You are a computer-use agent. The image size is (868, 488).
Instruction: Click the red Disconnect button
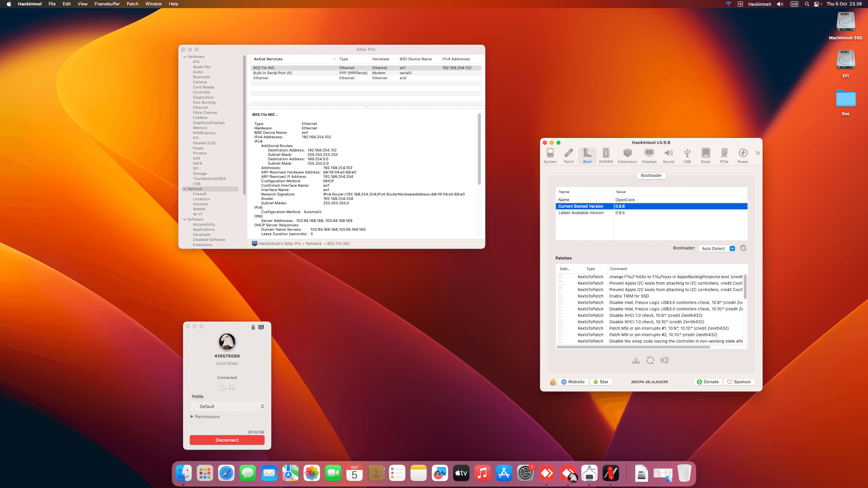click(x=227, y=440)
